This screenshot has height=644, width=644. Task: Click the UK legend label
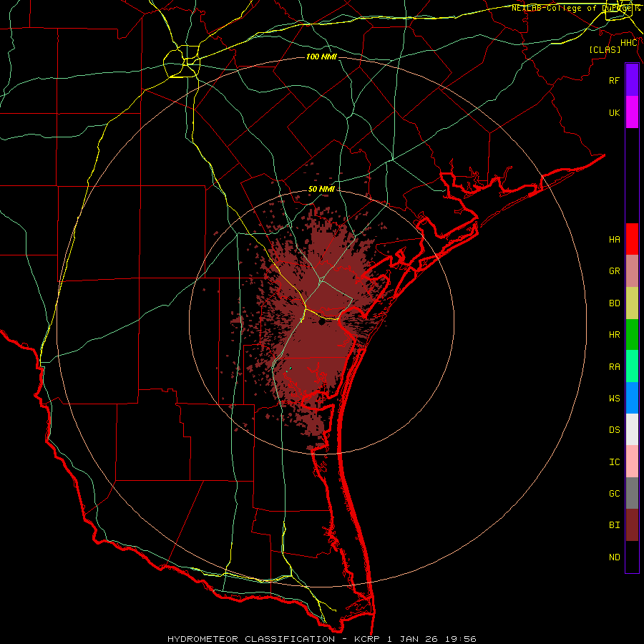[x=614, y=112]
